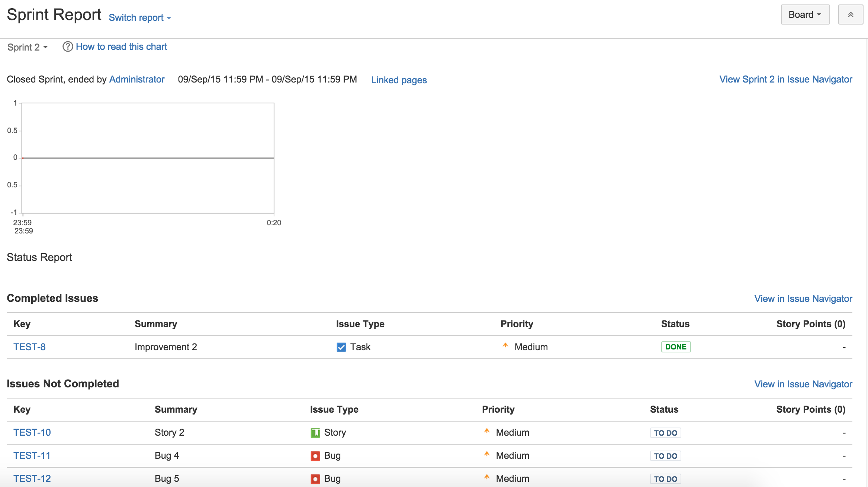Collapse header with double-chevron button

pos(850,15)
